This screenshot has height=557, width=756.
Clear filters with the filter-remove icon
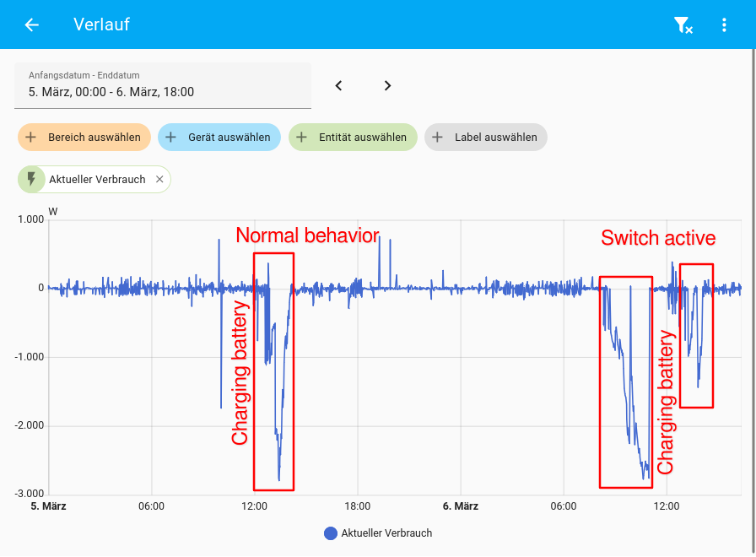click(683, 25)
